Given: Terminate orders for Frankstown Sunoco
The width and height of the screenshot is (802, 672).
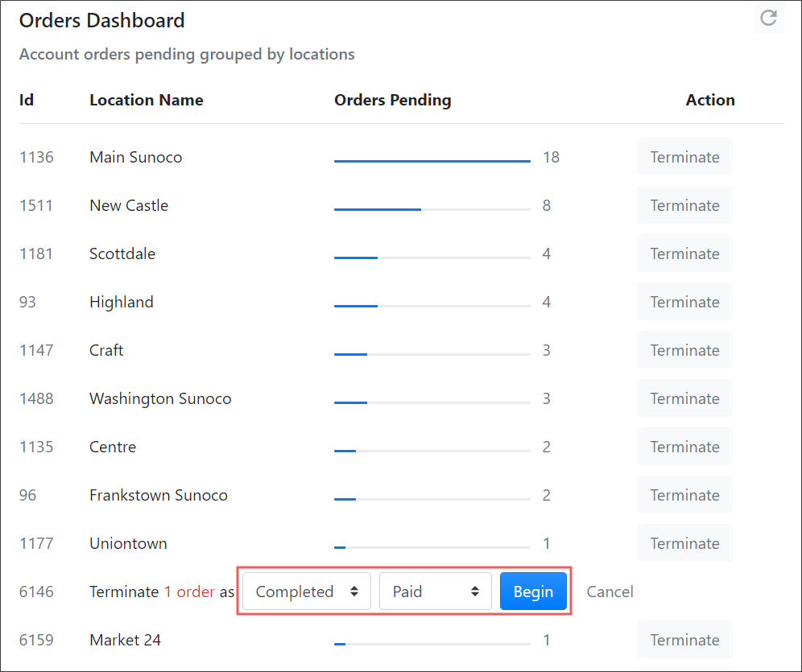Looking at the screenshot, I should click(x=684, y=495).
